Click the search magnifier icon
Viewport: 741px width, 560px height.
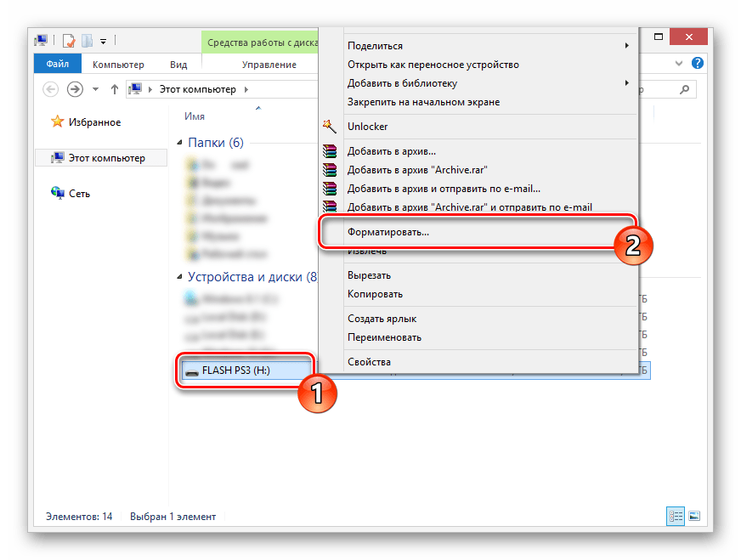click(x=686, y=89)
